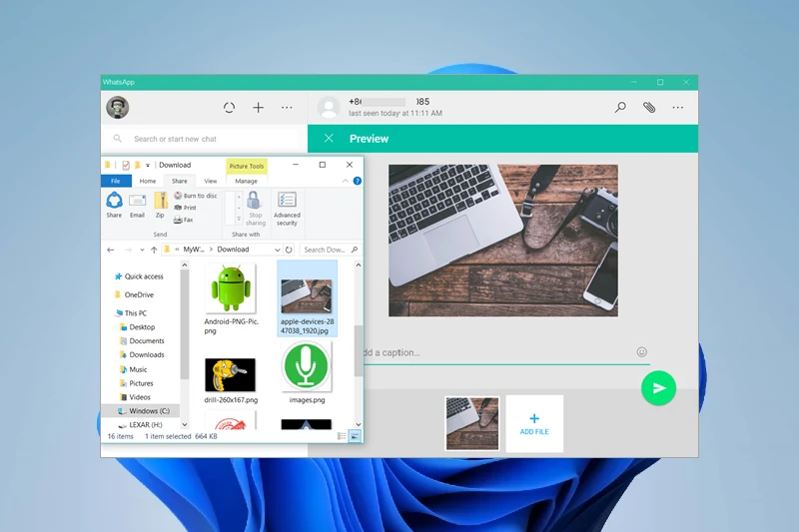The width and height of the screenshot is (799, 532).
Task: Open chat options three-dots menu
Action: pyautogui.click(x=678, y=108)
